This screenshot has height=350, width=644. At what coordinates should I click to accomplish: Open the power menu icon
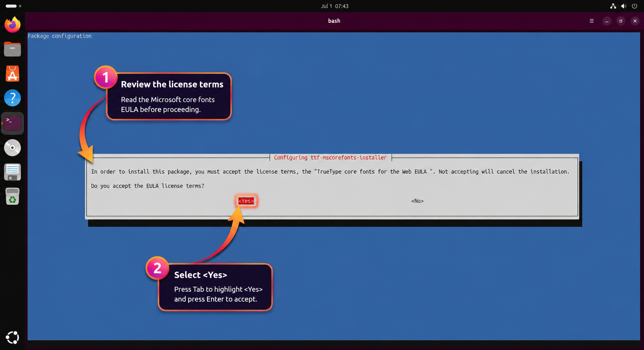click(x=635, y=6)
